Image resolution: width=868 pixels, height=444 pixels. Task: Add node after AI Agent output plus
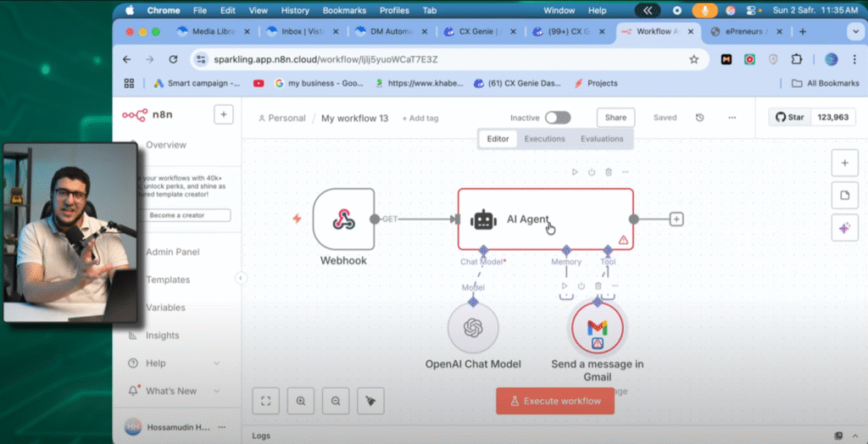click(x=676, y=219)
